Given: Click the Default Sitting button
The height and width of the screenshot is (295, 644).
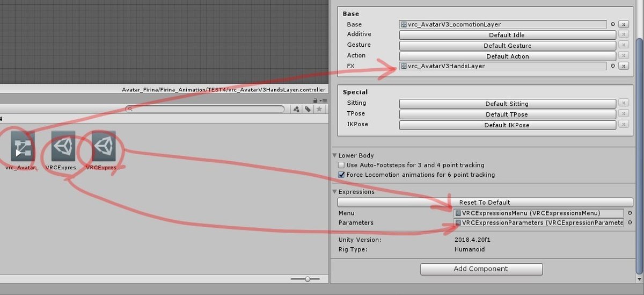Looking at the screenshot, I should click(507, 104).
